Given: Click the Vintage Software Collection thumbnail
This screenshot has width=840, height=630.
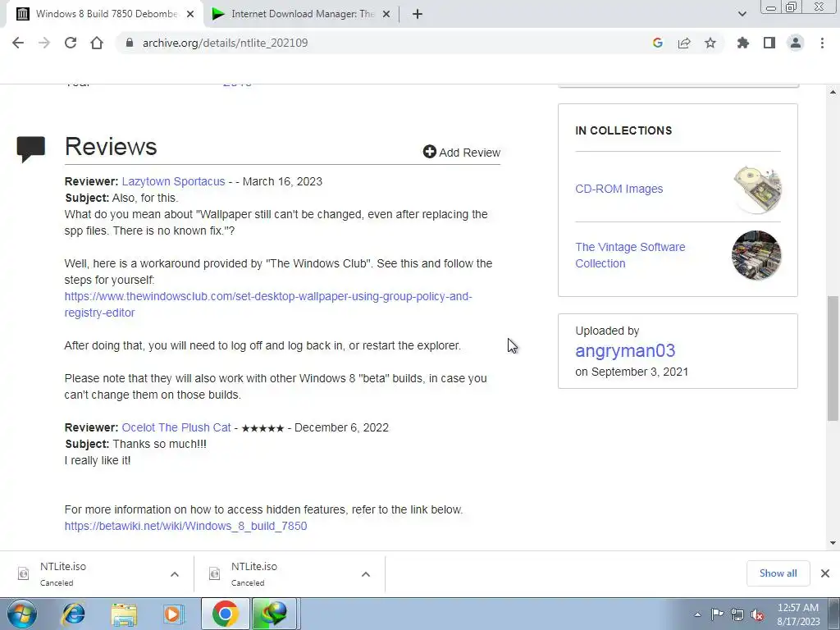Looking at the screenshot, I should tap(756, 255).
